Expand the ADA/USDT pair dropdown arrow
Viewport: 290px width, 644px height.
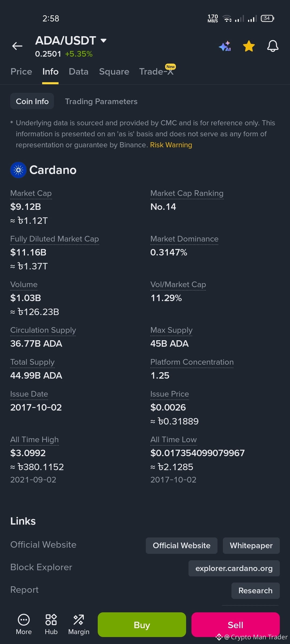coord(103,41)
